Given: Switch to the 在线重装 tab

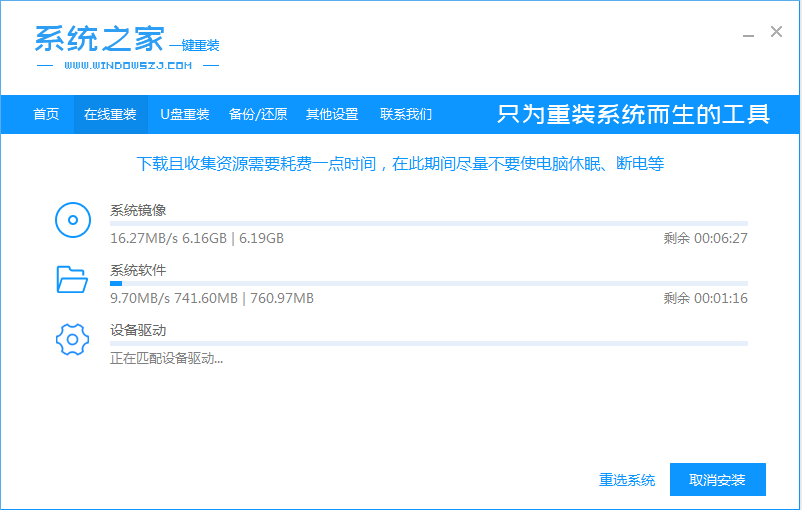Looking at the screenshot, I should pyautogui.click(x=110, y=114).
